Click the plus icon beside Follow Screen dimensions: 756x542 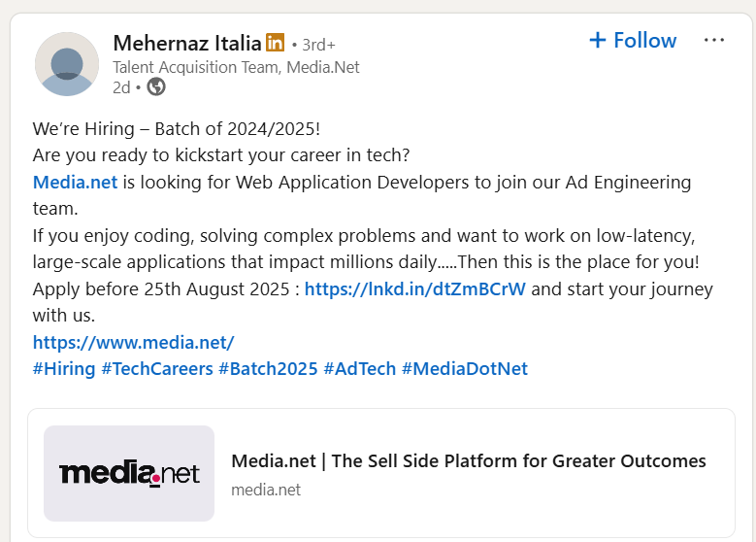click(x=598, y=40)
